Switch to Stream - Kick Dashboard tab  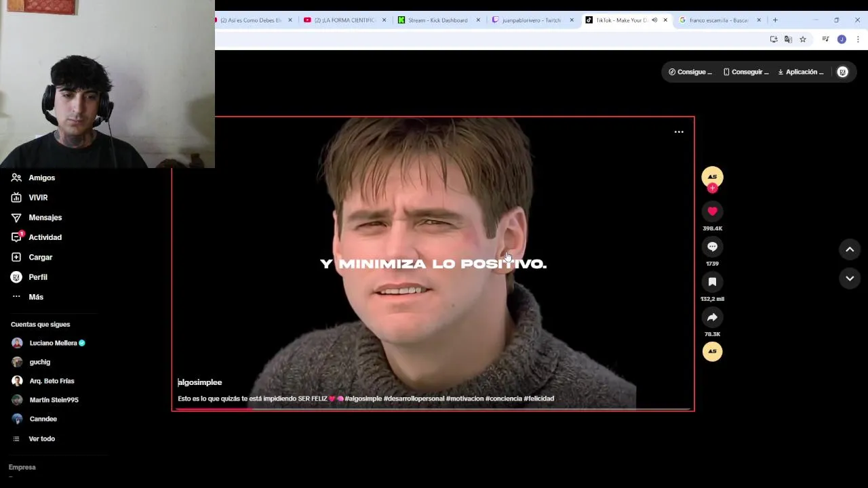pyautogui.click(x=439, y=20)
